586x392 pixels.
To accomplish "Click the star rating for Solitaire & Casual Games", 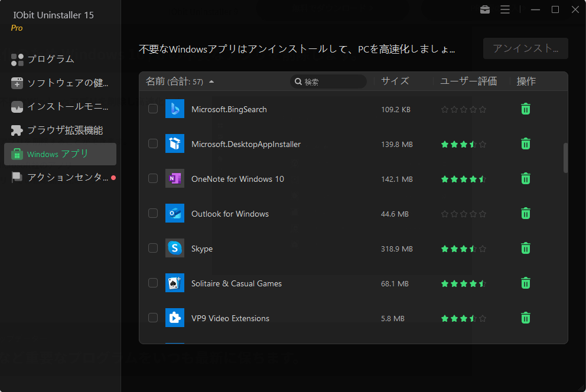I will (x=463, y=284).
